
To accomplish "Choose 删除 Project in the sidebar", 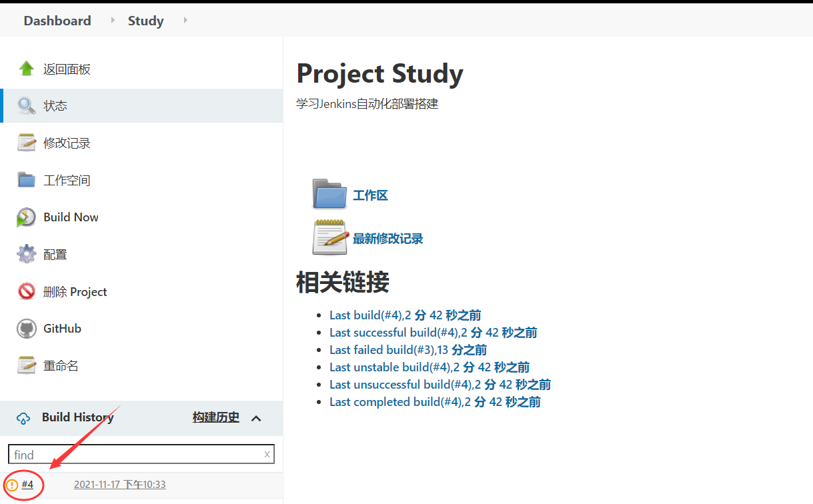I will [x=75, y=292].
